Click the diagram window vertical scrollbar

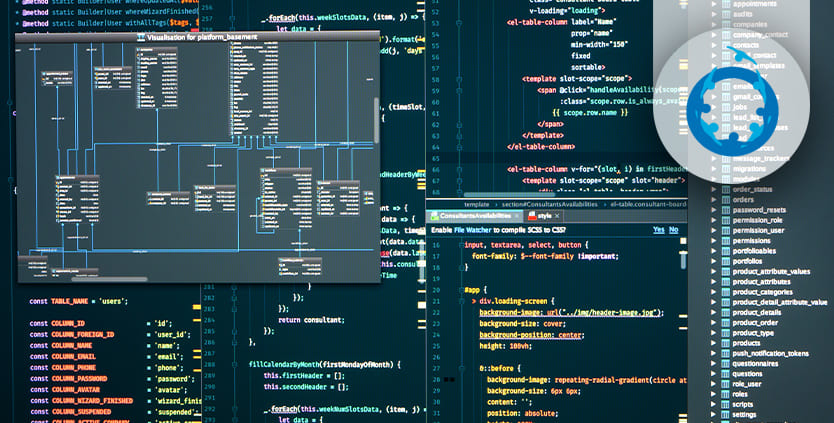click(x=377, y=110)
